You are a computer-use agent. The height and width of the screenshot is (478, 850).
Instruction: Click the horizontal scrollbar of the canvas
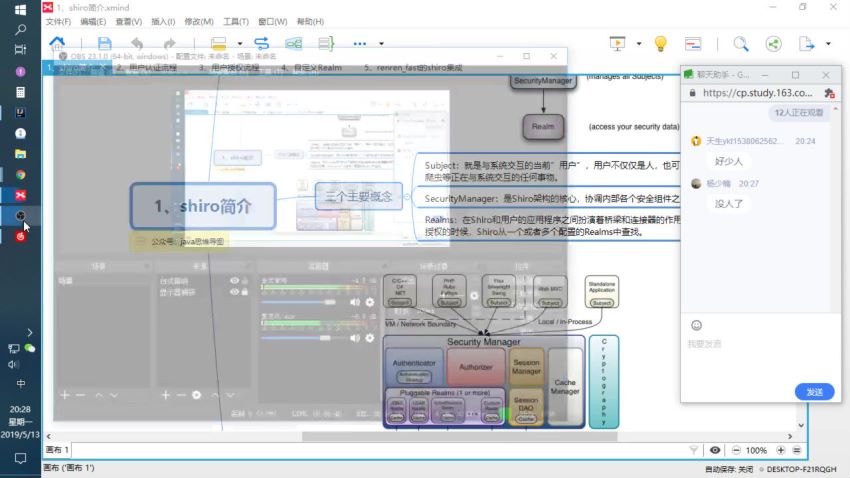pos(459,436)
